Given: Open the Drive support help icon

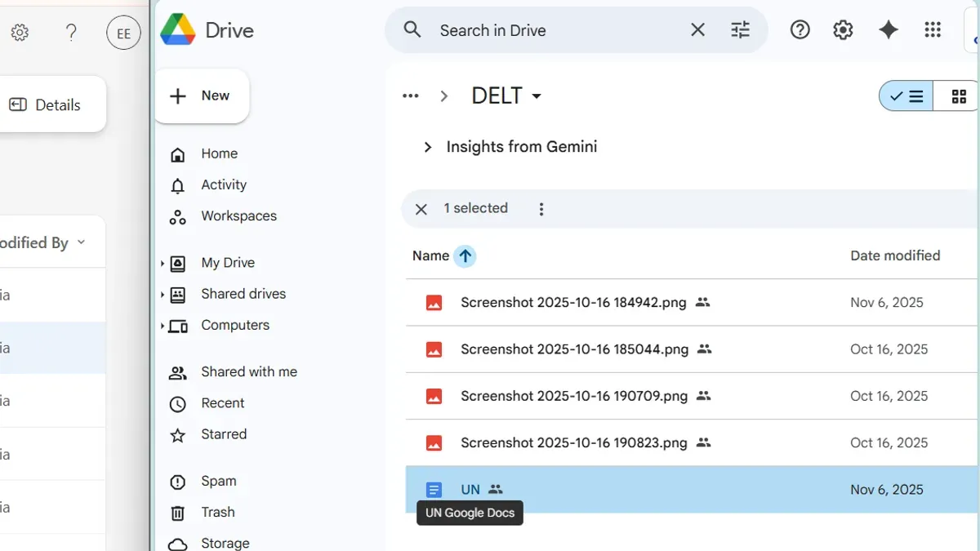Looking at the screenshot, I should pos(800,30).
